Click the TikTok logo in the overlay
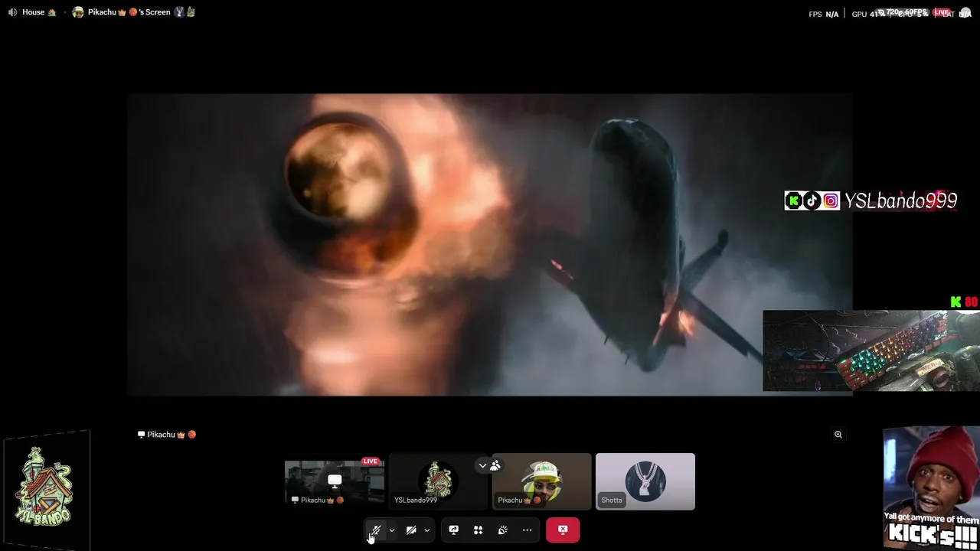This screenshot has height=551, width=980. pyautogui.click(x=812, y=201)
